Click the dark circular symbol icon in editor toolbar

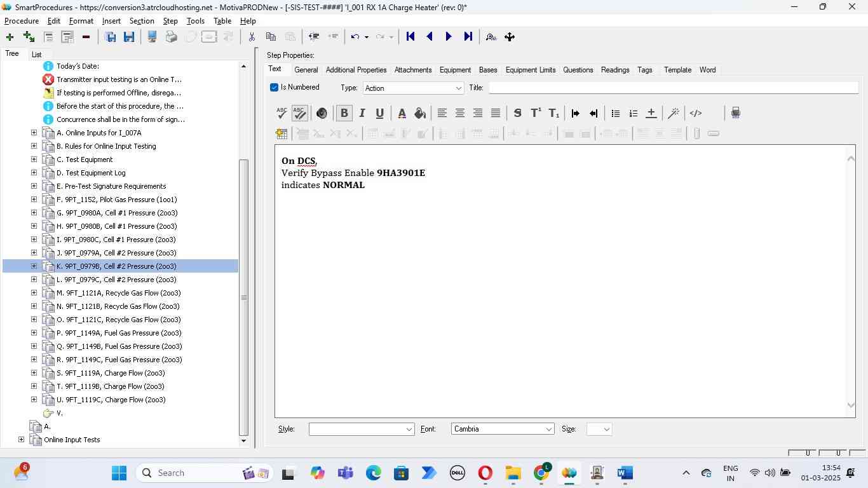(x=322, y=113)
